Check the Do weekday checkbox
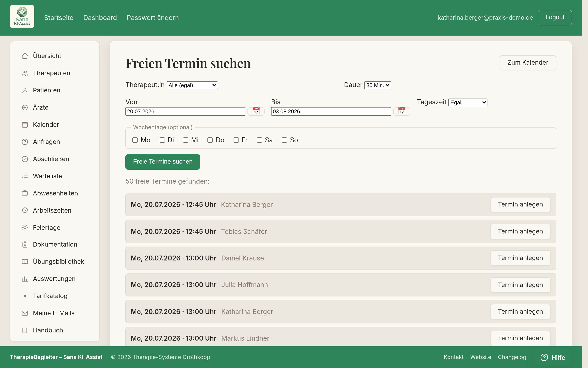The image size is (588, 368). [210, 140]
